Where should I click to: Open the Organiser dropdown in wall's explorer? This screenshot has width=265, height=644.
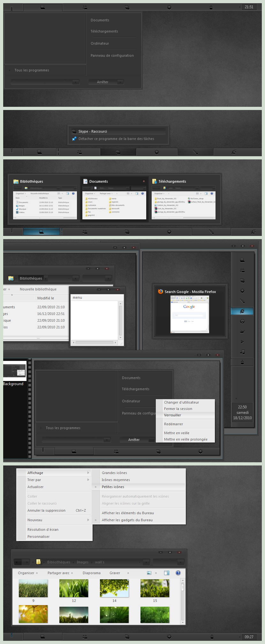click(x=28, y=573)
